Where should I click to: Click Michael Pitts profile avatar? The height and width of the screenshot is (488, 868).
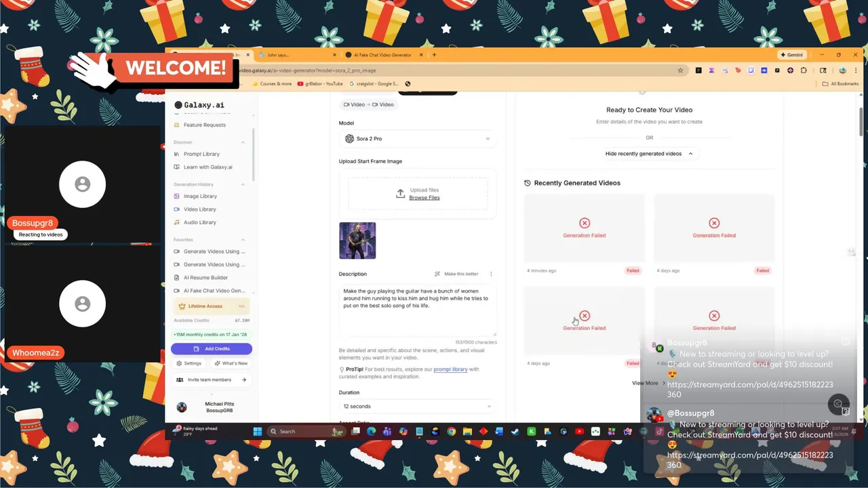pyautogui.click(x=182, y=407)
